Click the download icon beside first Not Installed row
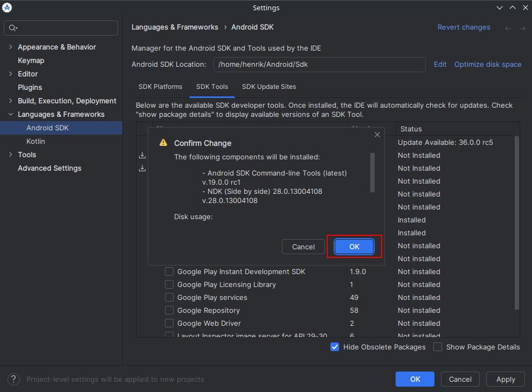The image size is (532, 392). click(142, 155)
